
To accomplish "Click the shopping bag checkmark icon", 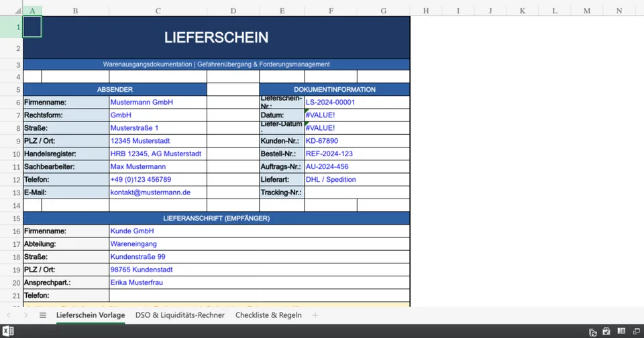I will 606,331.
